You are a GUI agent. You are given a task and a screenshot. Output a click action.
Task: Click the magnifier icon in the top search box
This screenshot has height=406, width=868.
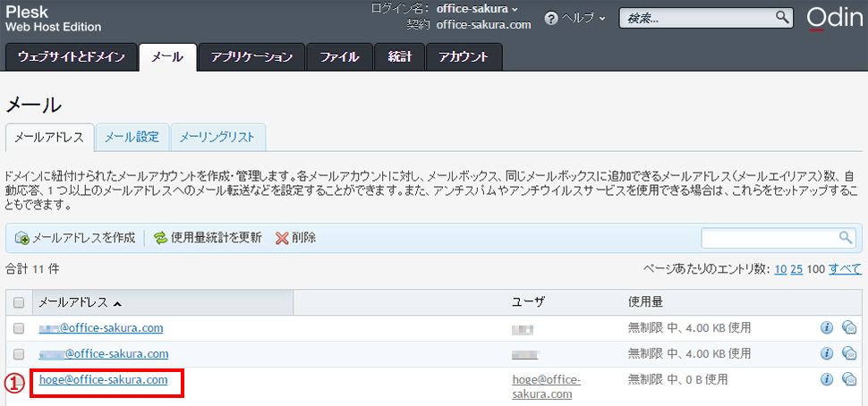(x=781, y=17)
